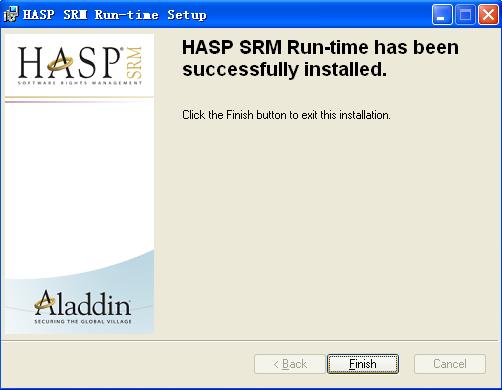The width and height of the screenshot is (502, 390).
Task: Click the 'successfully installed' heading text
Action: [x=284, y=69]
